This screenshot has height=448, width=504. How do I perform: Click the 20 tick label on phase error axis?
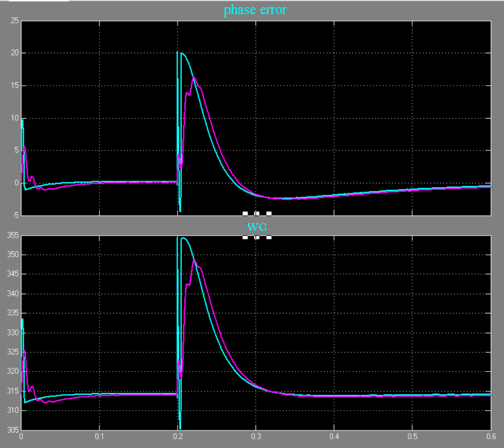(x=15, y=53)
